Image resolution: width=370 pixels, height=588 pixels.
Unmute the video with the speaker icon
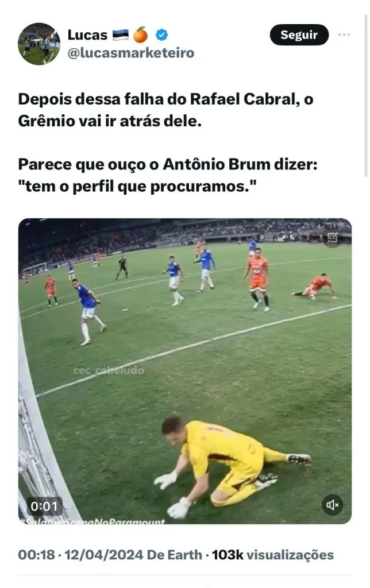(x=332, y=505)
